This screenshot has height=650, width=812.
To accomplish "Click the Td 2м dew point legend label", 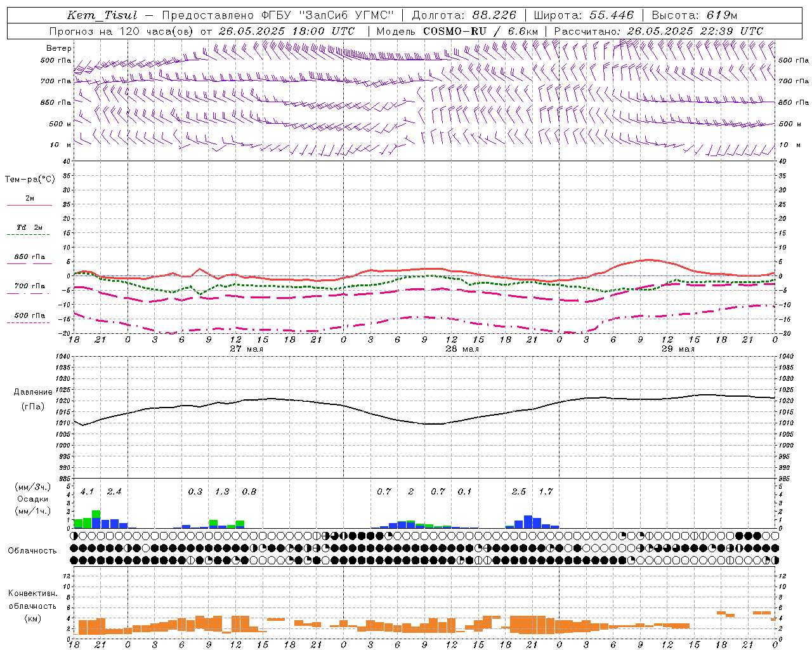I will 30,227.
